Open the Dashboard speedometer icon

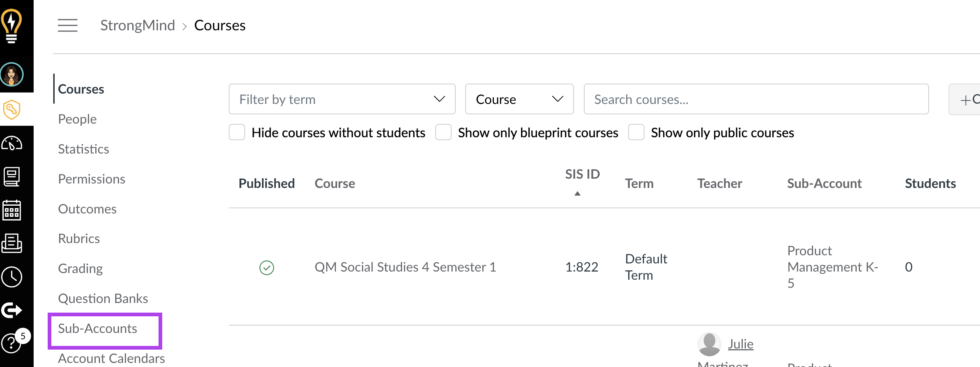point(12,144)
